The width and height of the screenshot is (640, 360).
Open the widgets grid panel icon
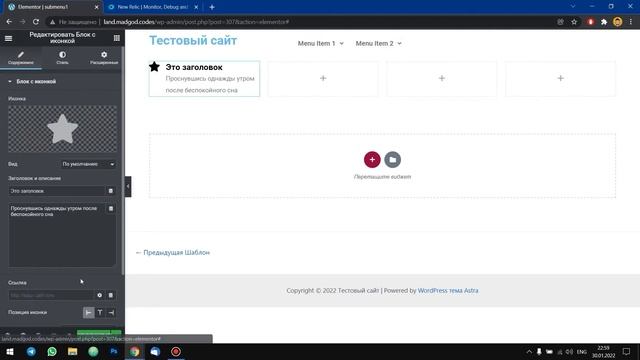117,38
